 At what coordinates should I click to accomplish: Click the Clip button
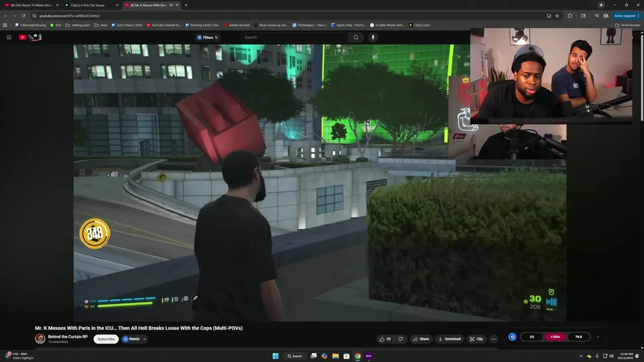pyautogui.click(x=476, y=339)
